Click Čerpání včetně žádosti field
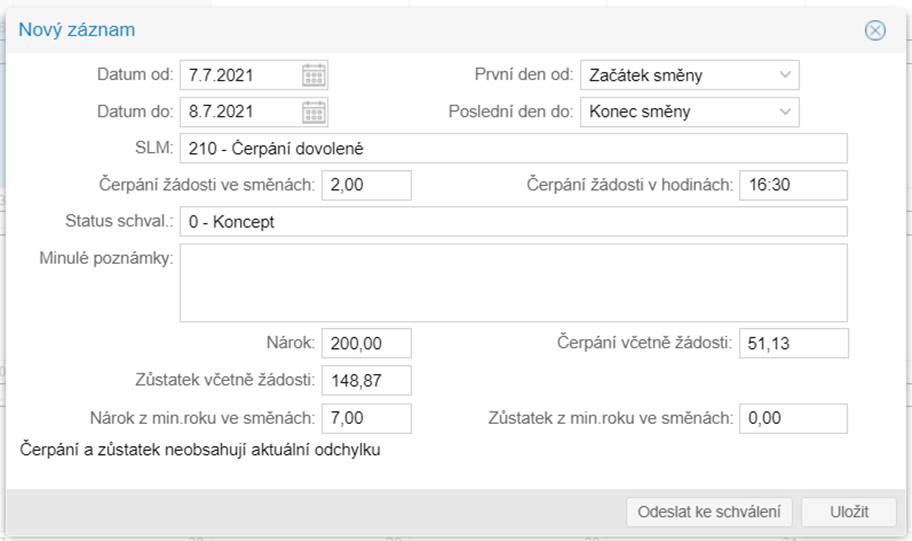 [x=793, y=343]
